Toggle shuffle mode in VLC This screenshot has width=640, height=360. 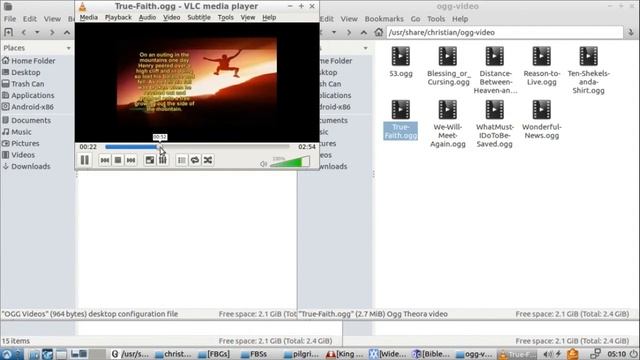208,160
